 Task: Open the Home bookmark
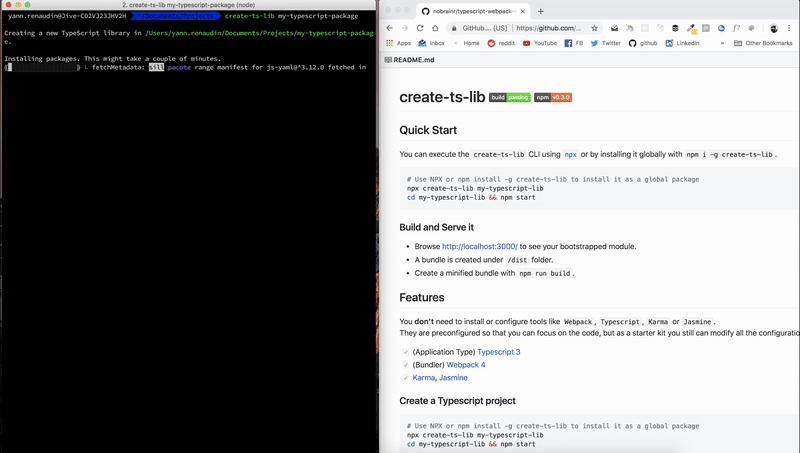(467, 43)
